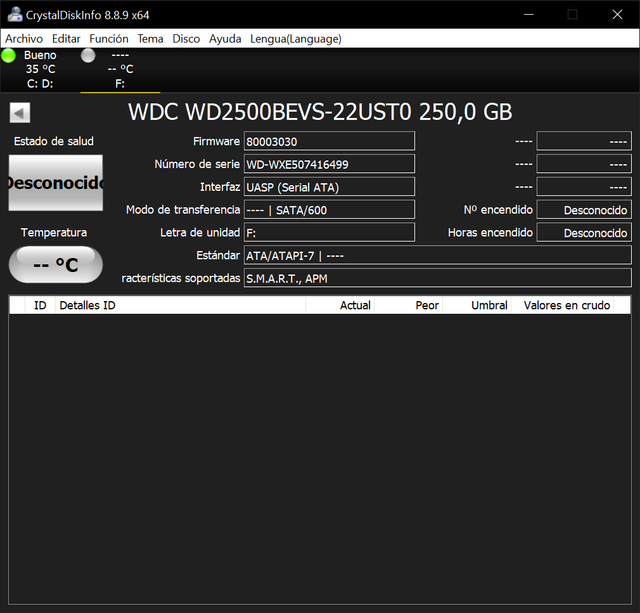Open the Ayuda menu

(x=225, y=39)
